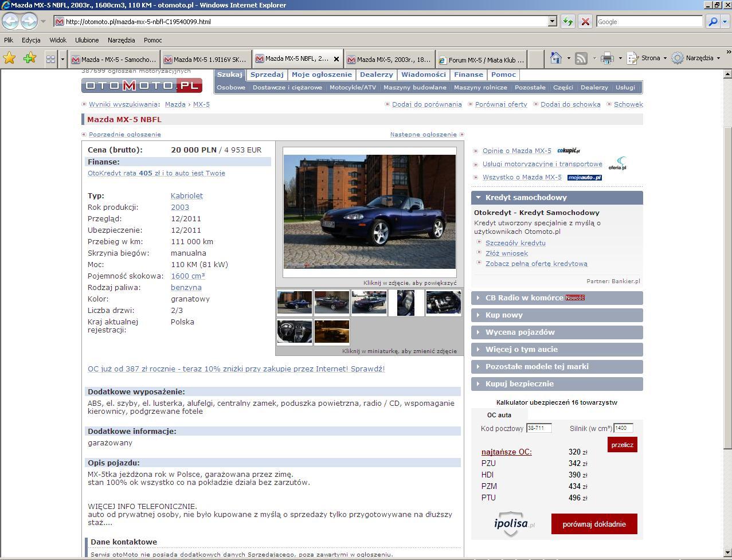Go to Następne ogłoszenie
This screenshot has width=732, height=560.
tap(424, 134)
